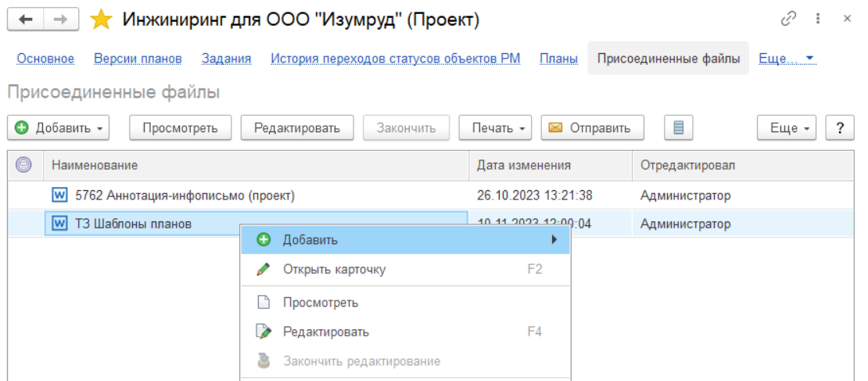Click the back navigation arrow
The width and height of the screenshot is (868, 381).
pyautogui.click(x=25, y=20)
